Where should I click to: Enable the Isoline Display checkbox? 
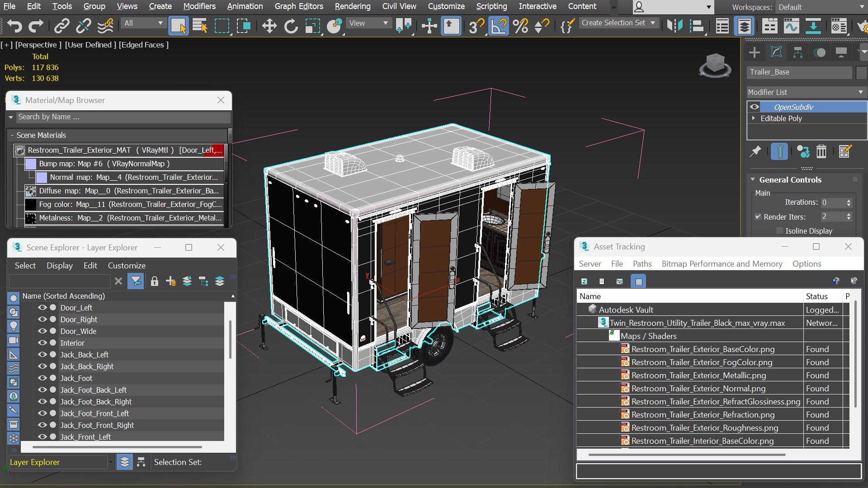coord(779,231)
